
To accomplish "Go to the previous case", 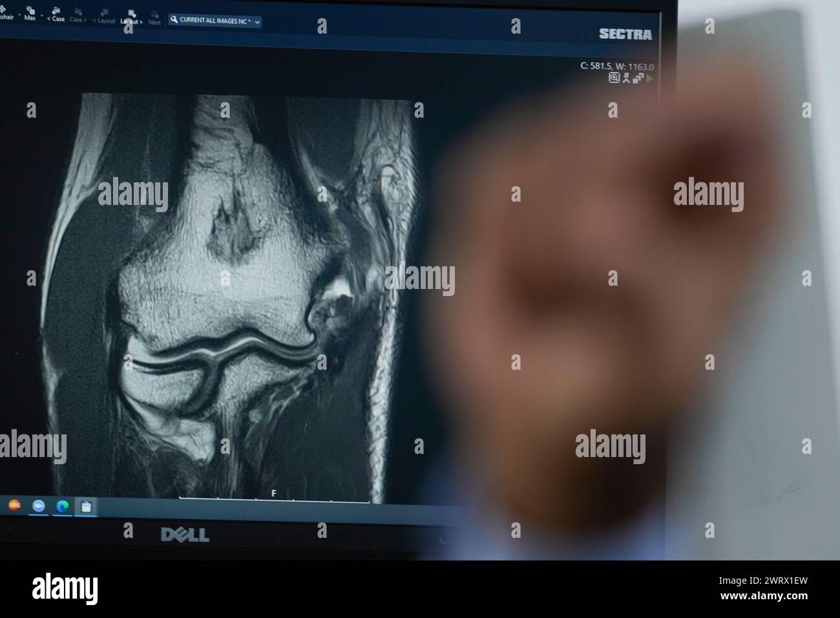I will [56, 15].
